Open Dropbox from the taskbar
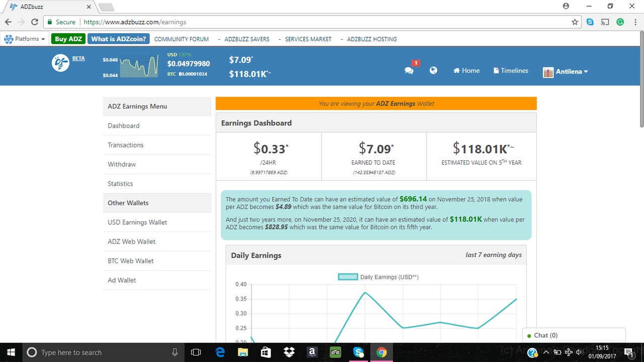 coord(289,352)
